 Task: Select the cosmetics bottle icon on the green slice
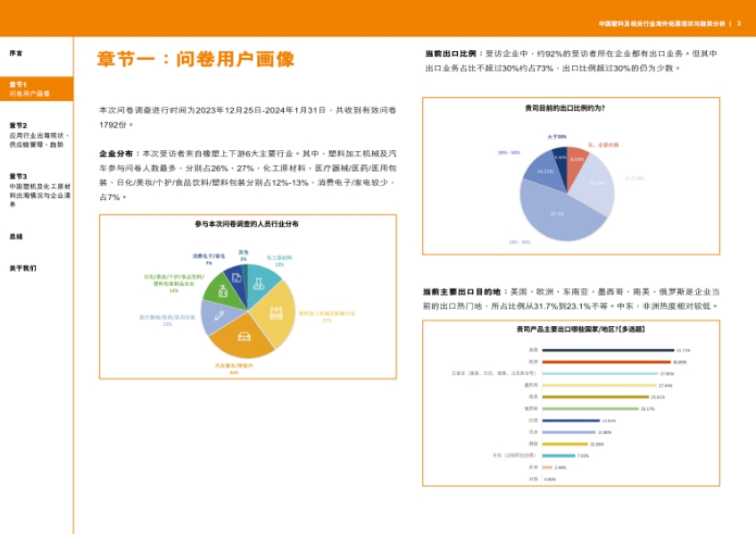point(222,293)
